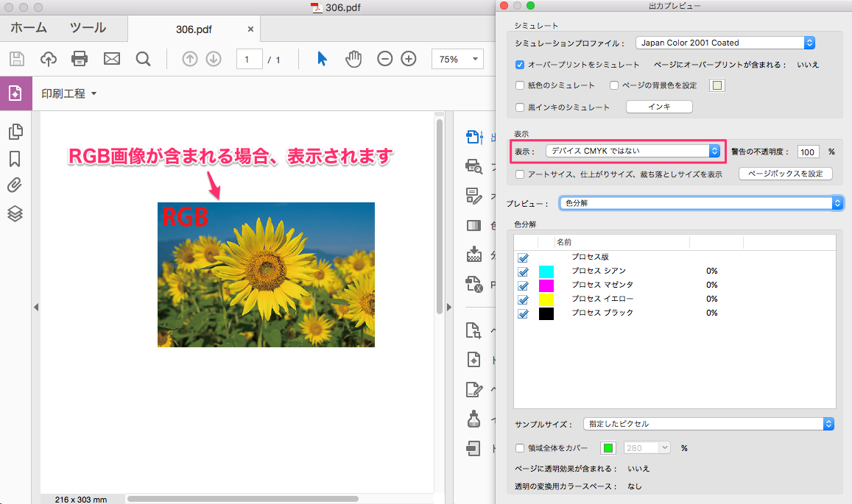Go to previous page arrow

190,59
